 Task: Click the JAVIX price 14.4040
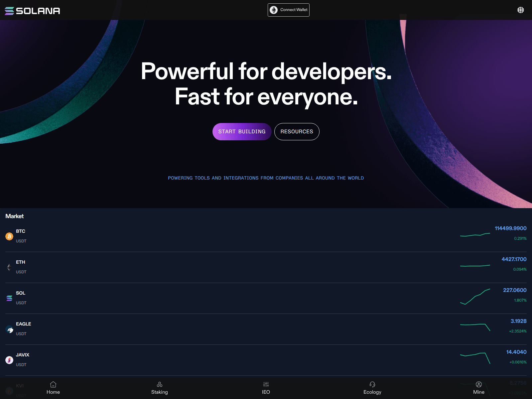(x=516, y=352)
